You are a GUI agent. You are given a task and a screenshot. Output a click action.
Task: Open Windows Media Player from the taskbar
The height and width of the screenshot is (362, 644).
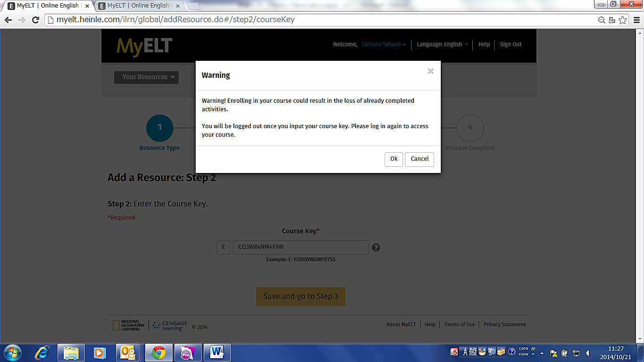click(x=99, y=353)
